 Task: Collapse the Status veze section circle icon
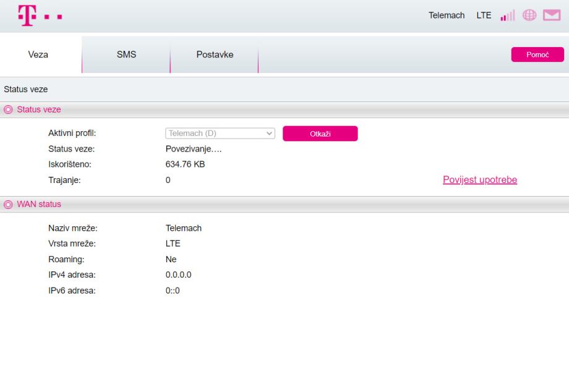[8, 109]
